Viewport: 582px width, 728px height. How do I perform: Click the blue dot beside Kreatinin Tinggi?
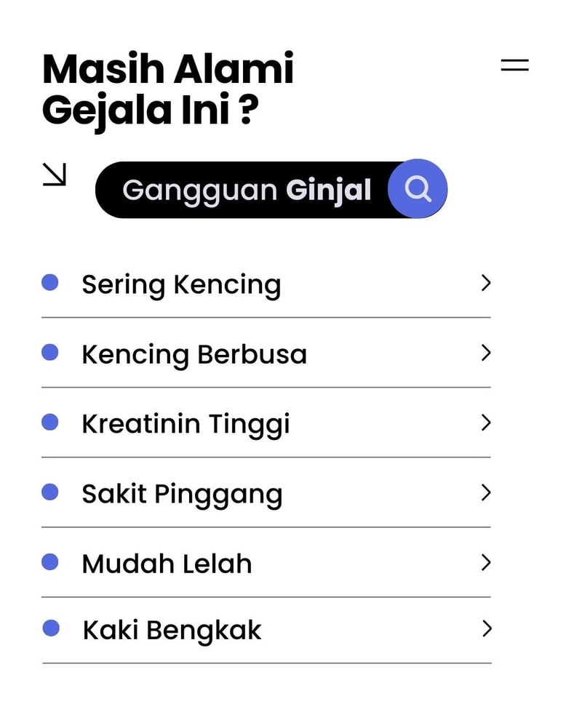(50, 423)
